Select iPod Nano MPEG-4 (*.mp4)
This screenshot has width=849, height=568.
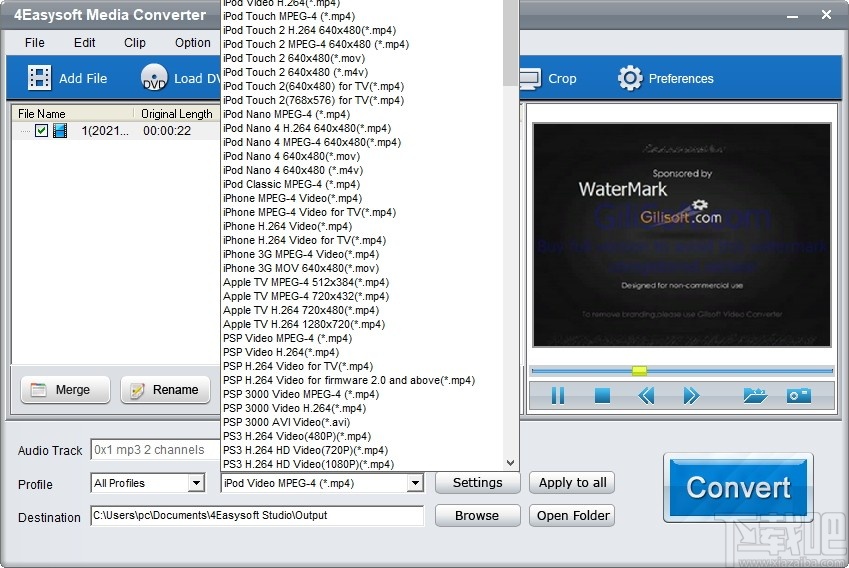pyautogui.click(x=286, y=114)
